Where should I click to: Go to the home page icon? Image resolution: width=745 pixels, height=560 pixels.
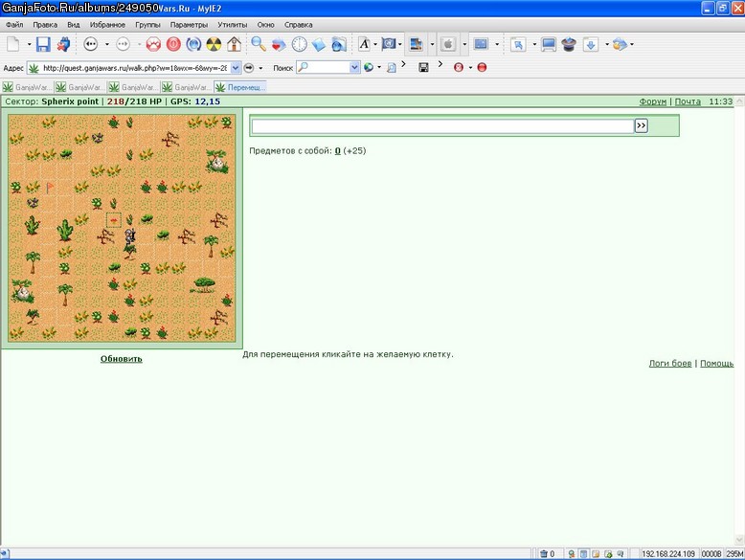(234, 44)
